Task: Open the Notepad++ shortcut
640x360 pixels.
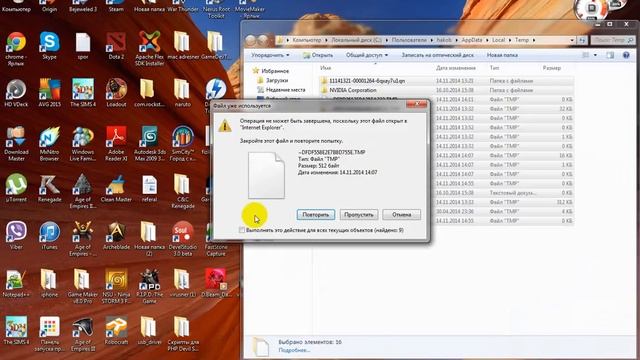Action: point(16,282)
